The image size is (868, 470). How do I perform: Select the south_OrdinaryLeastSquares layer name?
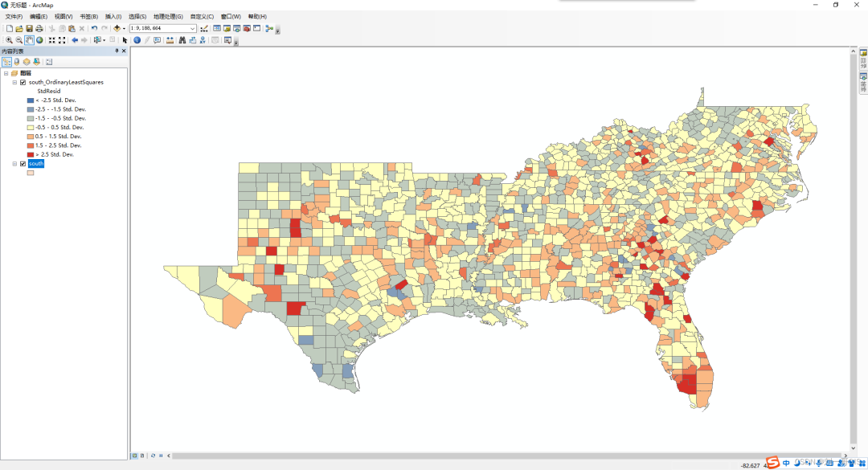click(x=66, y=82)
